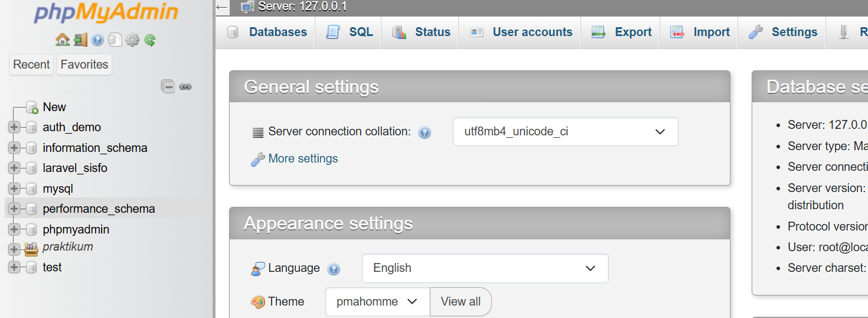Click the server icon in breadcrumb bar

point(248,7)
